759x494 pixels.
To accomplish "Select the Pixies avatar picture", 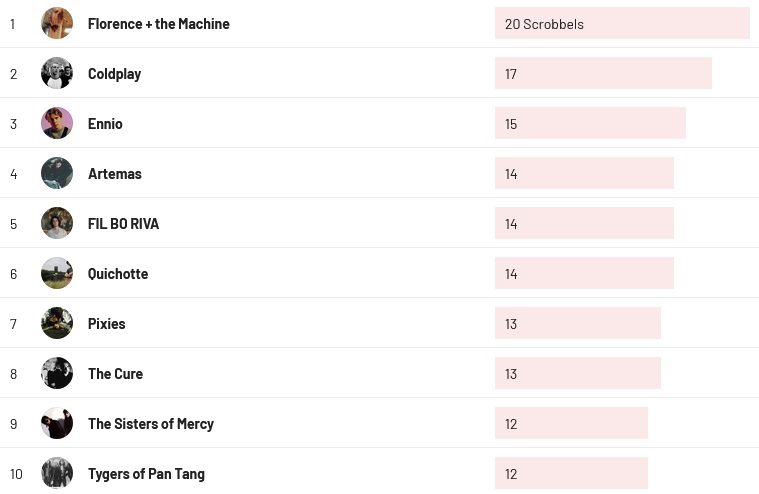I will point(57,323).
